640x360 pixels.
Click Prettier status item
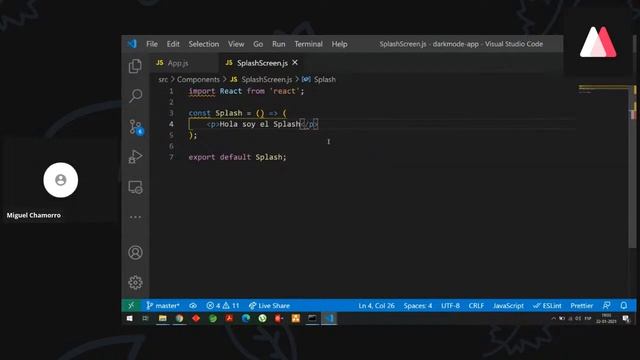(582, 305)
